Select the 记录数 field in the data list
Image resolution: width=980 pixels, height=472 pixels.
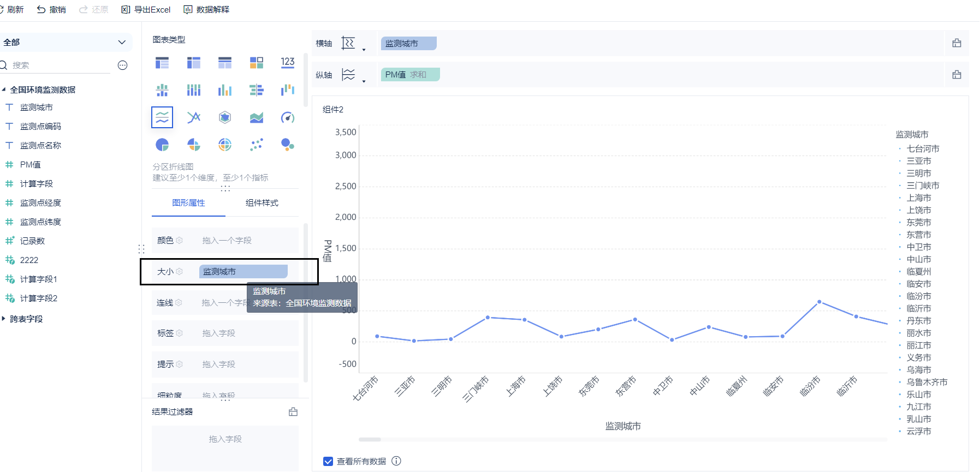click(x=32, y=241)
